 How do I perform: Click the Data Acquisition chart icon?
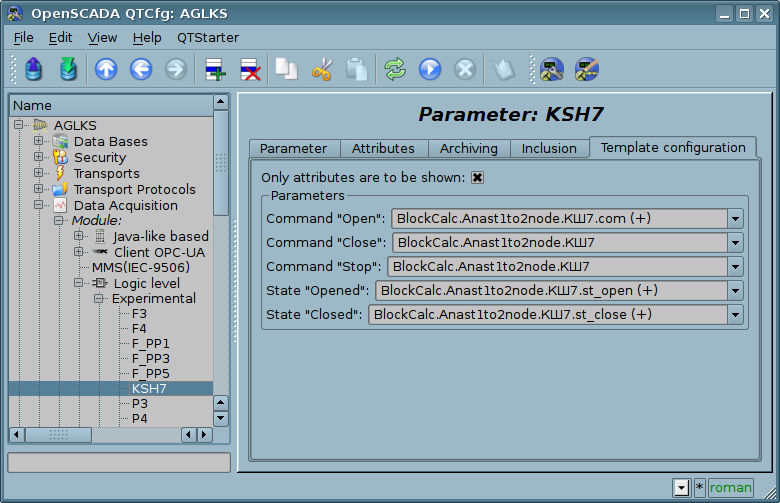coord(60,205)
